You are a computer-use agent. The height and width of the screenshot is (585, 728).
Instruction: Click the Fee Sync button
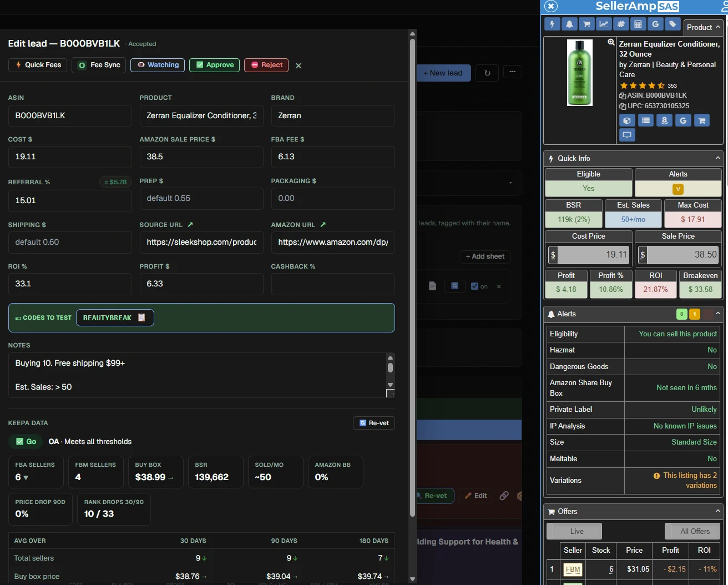[x=99, y=65]
